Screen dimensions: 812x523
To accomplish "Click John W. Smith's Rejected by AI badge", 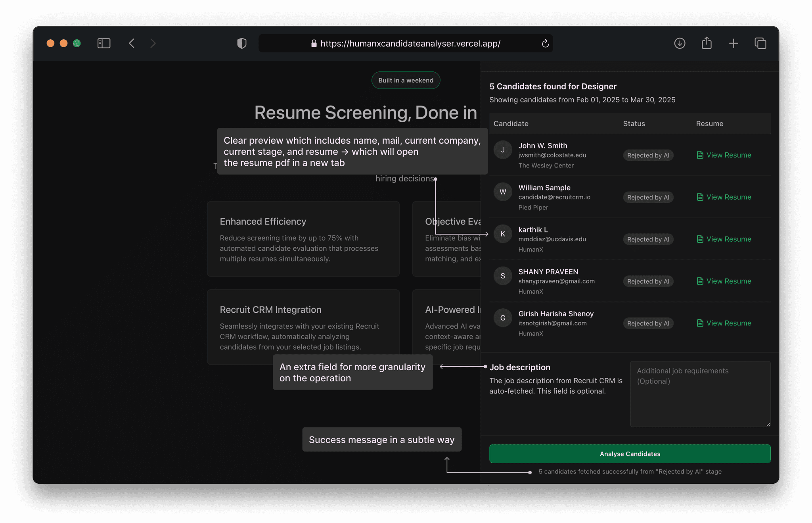I will coord(648,156).
